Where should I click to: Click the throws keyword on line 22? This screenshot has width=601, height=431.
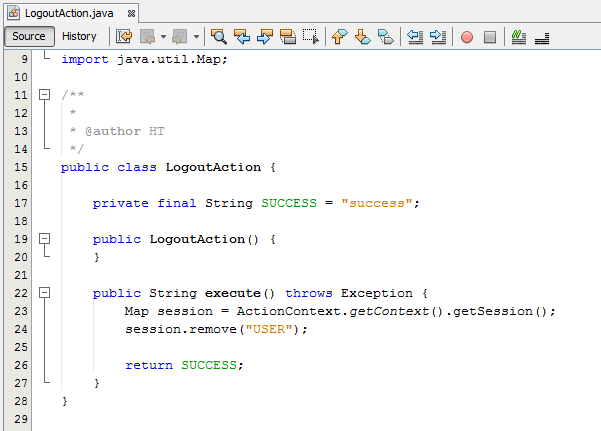(x=309, y=293)
